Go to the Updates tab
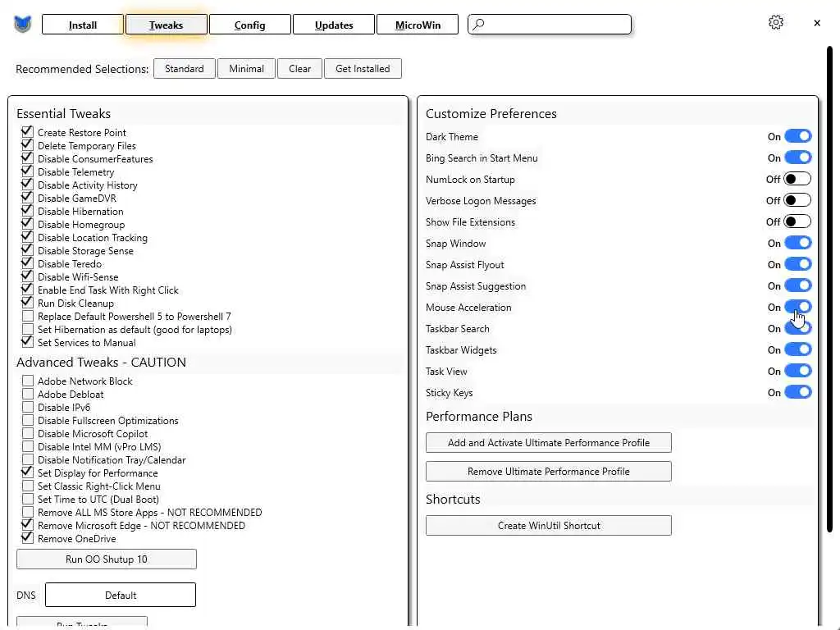Viewport: 840px width, 630px height. [334, 25]
